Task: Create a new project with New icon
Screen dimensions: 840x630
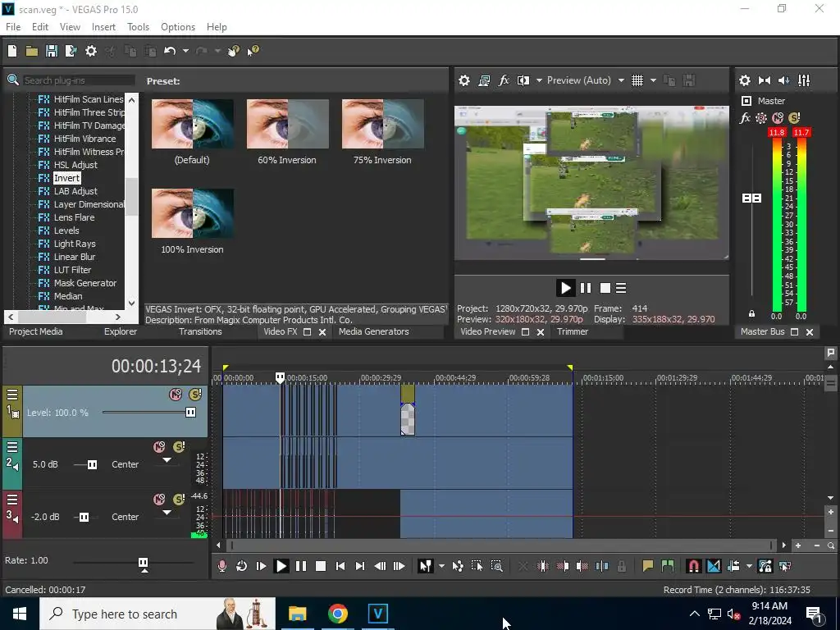Action: 11,51
